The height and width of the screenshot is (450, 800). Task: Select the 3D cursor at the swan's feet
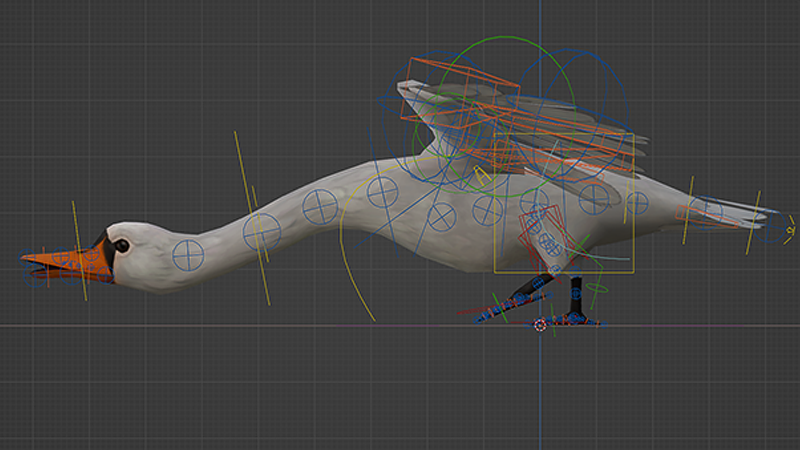click(540, 325)
